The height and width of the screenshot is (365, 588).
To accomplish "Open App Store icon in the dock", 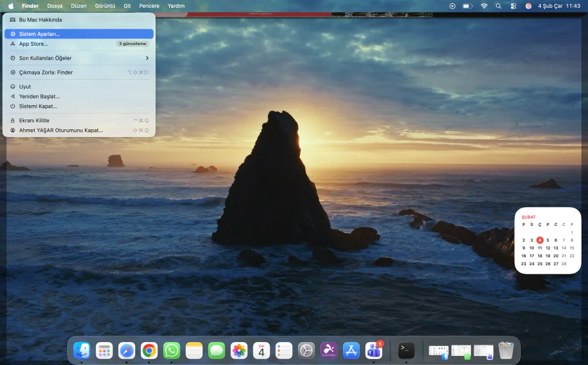I will click(351, 351).
